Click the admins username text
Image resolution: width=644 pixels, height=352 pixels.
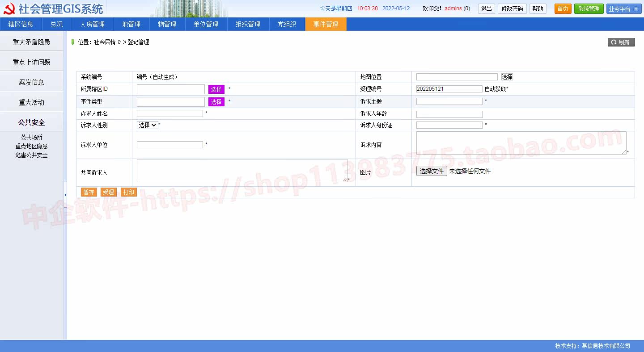[453, 8]
